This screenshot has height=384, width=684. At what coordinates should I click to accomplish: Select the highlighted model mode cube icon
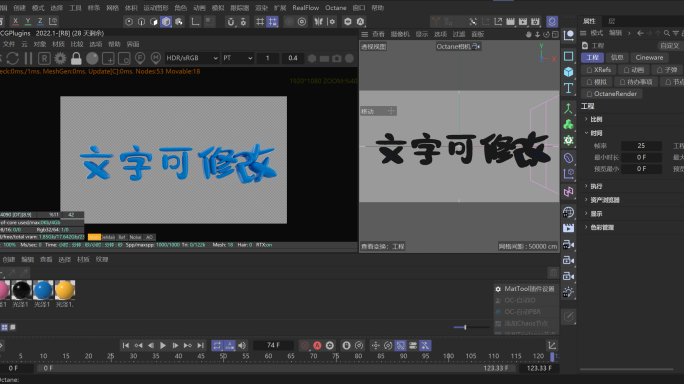[166, 21]
